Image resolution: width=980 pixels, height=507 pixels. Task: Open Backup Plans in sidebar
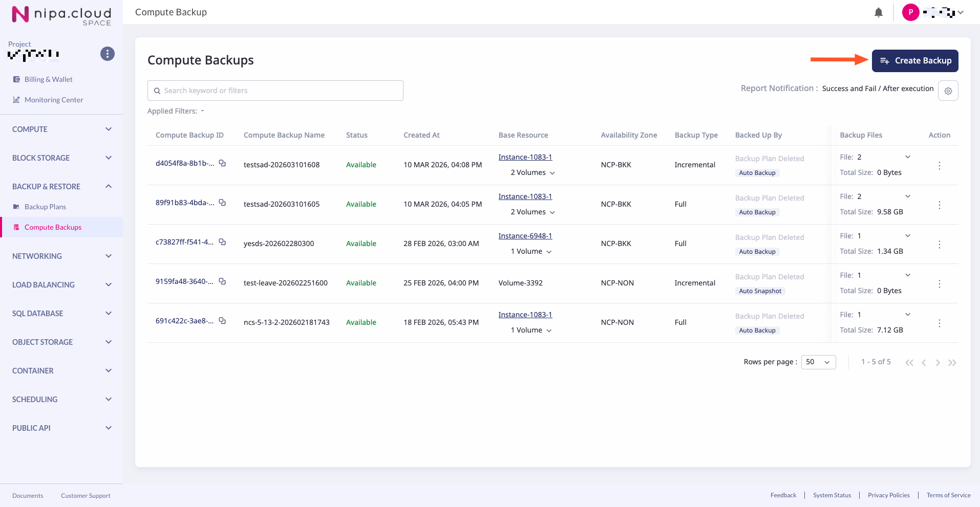[x=45, y=207]
